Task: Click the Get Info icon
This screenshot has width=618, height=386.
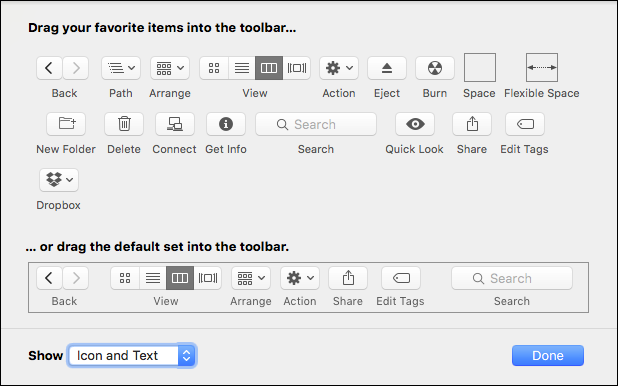Action: pos(226,124)
